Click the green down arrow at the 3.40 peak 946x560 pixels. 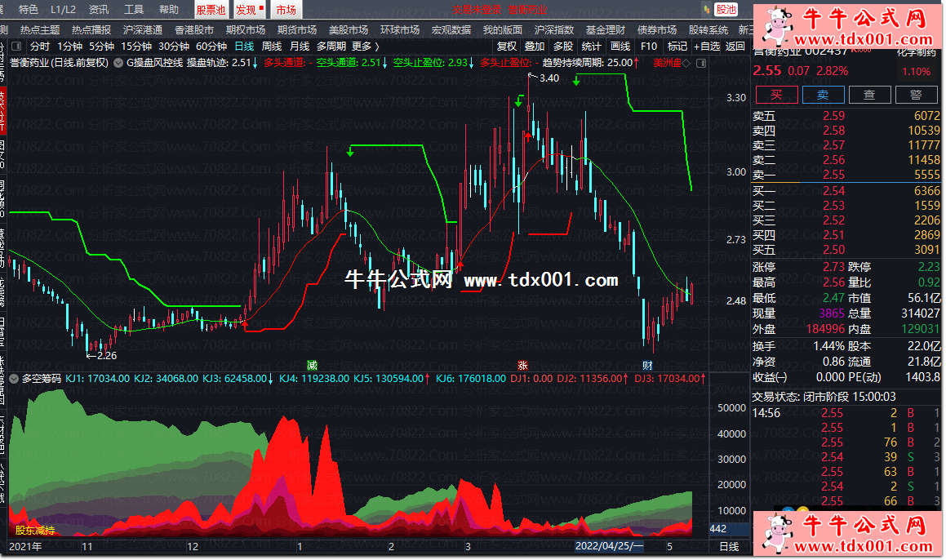[x=519, y=102]
